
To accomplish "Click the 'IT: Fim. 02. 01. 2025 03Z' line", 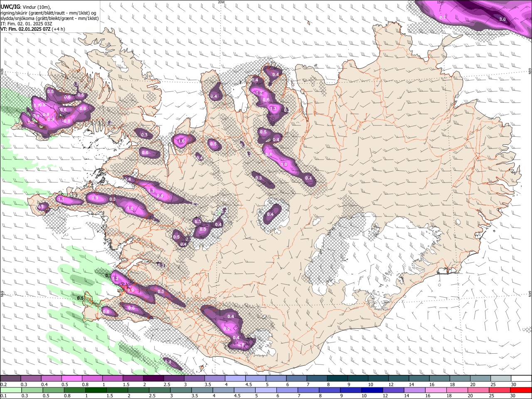I will [27, 24].
